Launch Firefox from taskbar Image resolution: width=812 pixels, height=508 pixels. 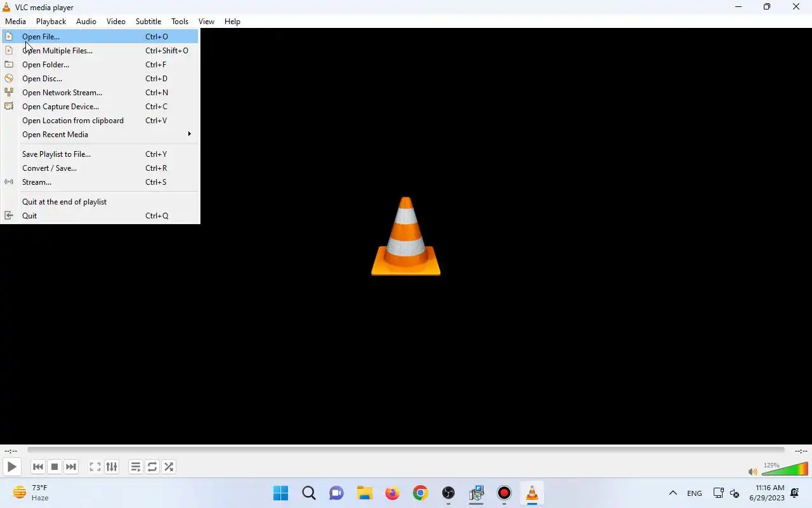click(x=392, y=493)
